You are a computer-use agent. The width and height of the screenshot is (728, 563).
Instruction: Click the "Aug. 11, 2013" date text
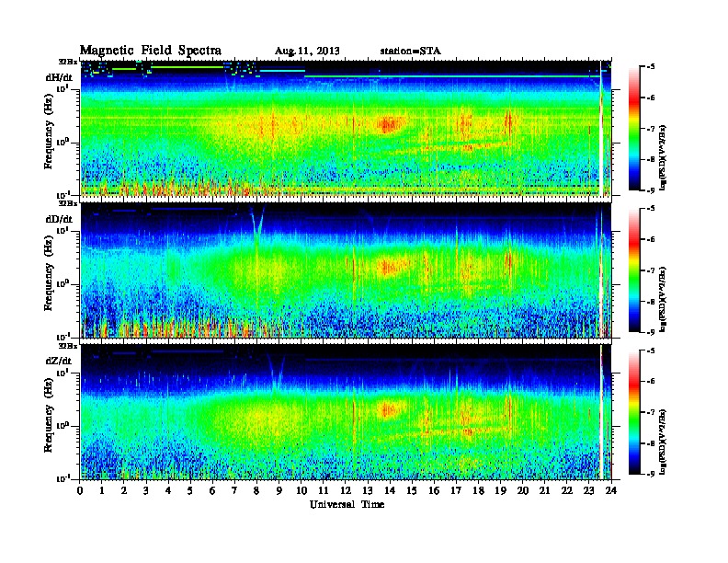pyautogui.click(x=307, y=52)
